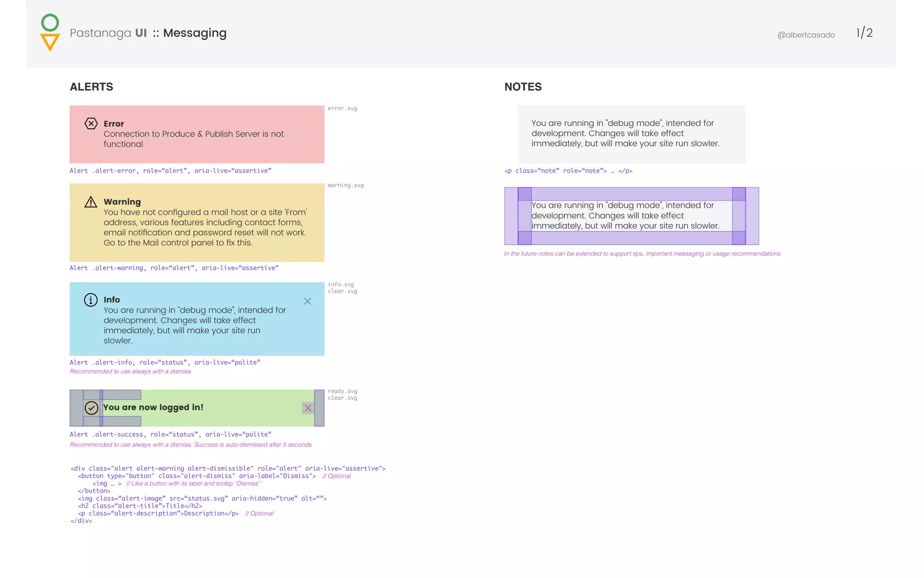Select the NOTES section heading
This screenshot has height=578, width=924.
coord(523,87)
